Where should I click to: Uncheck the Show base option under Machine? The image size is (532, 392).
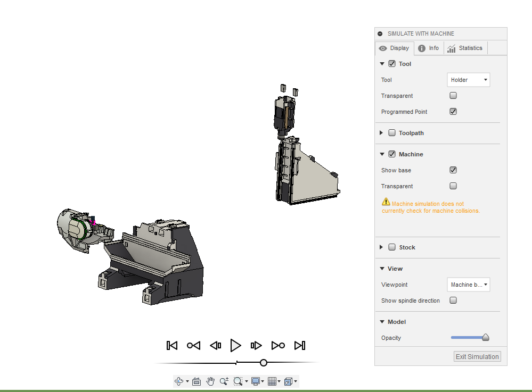pyautogui.click(x=453, y=170)
